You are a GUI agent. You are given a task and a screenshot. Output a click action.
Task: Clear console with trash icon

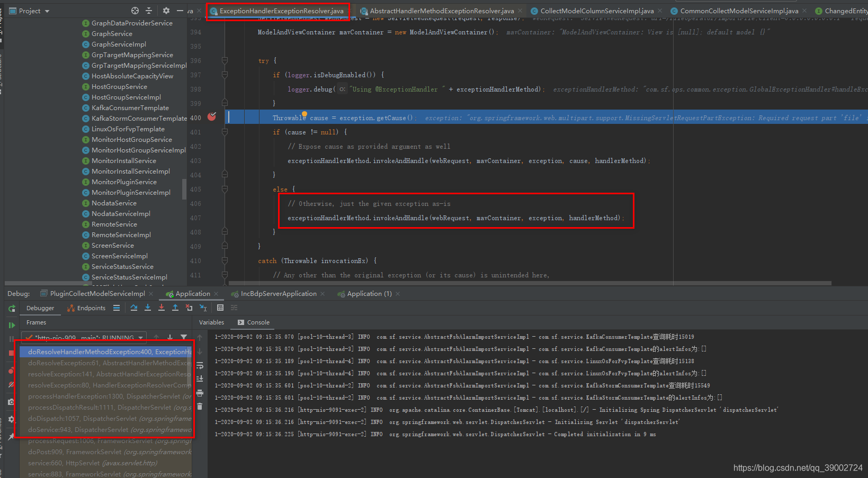pyautogui.click(x=200, y=407)
